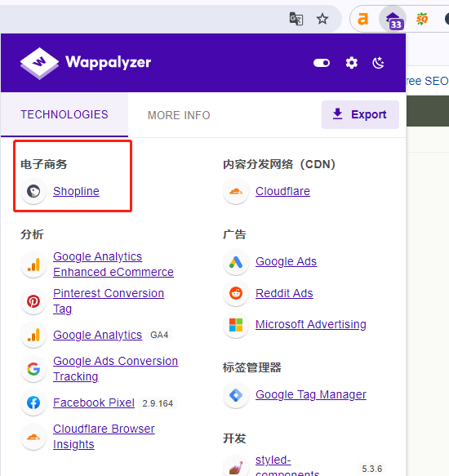Click the 分析 category heading

click(x=32, y=234)
